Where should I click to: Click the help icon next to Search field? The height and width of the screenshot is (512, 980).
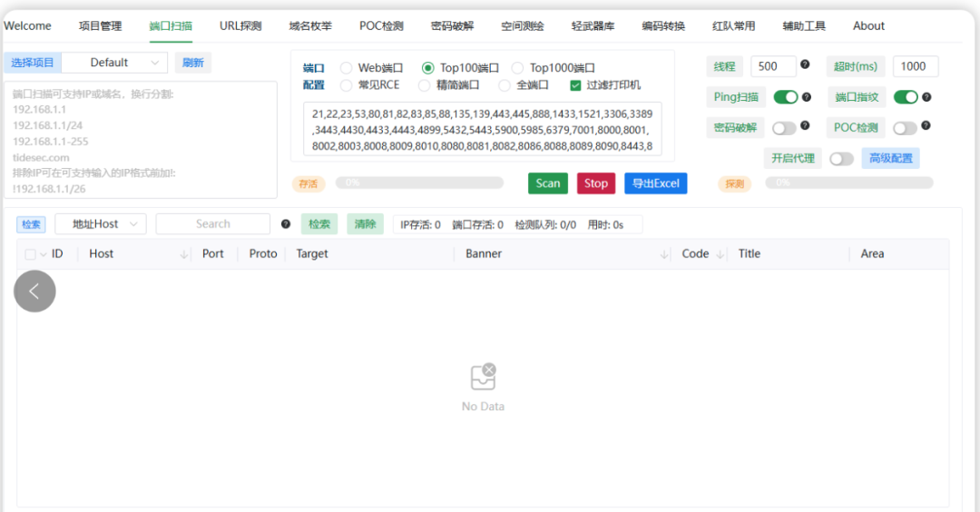pyautogui.click(x=286, y=224)
